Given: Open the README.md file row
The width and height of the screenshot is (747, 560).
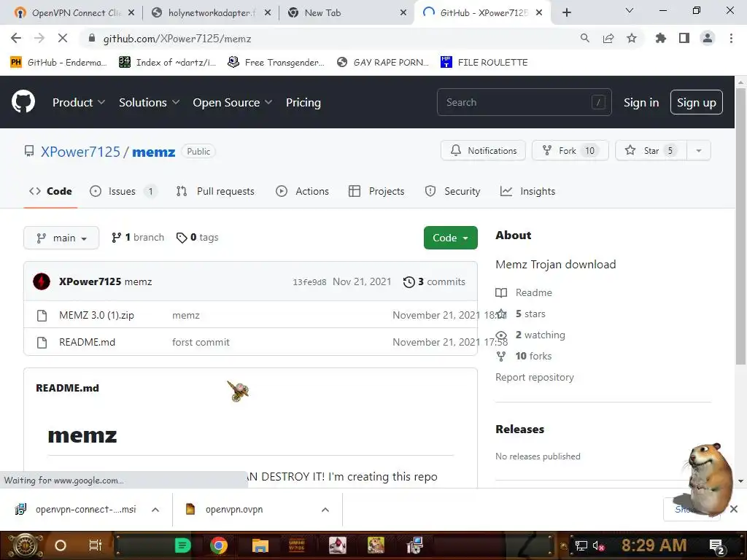Looking at the screenshot, I should pyautogui.click(x=88, y=342).
